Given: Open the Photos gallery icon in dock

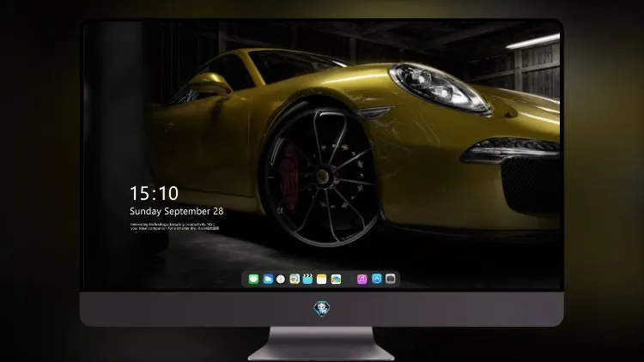Looking at the screenshot, I should click(336, 279).
